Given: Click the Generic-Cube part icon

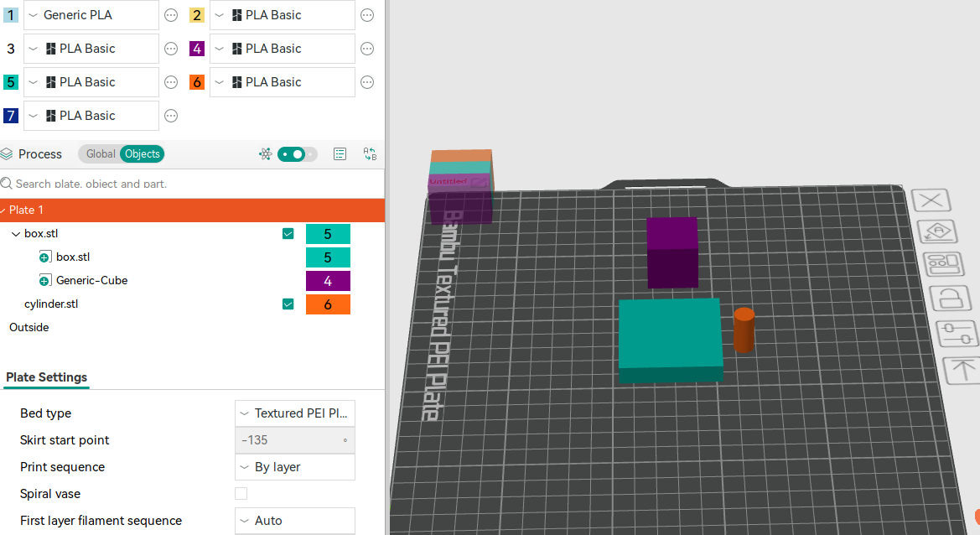Looking at the screenshot, I should click(45, 281).
